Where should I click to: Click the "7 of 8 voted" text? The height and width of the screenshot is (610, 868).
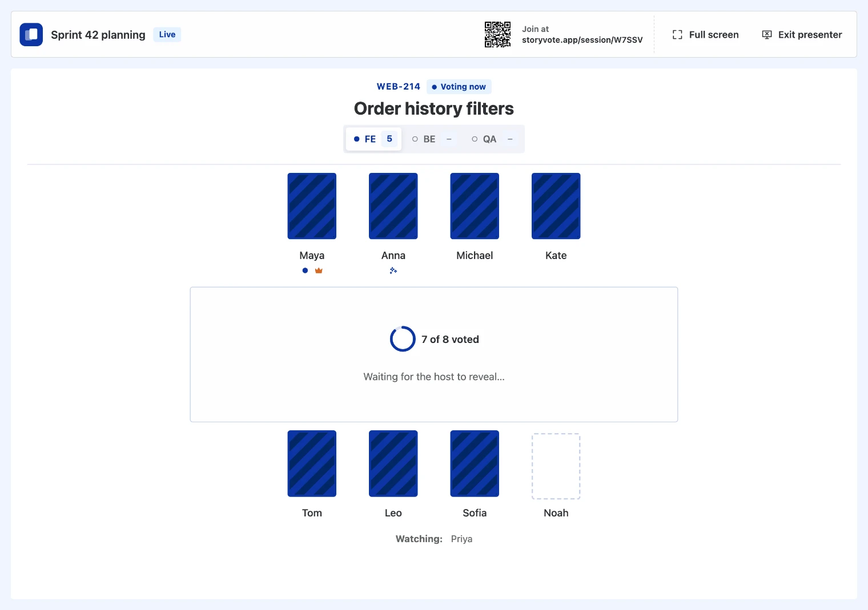451,340
